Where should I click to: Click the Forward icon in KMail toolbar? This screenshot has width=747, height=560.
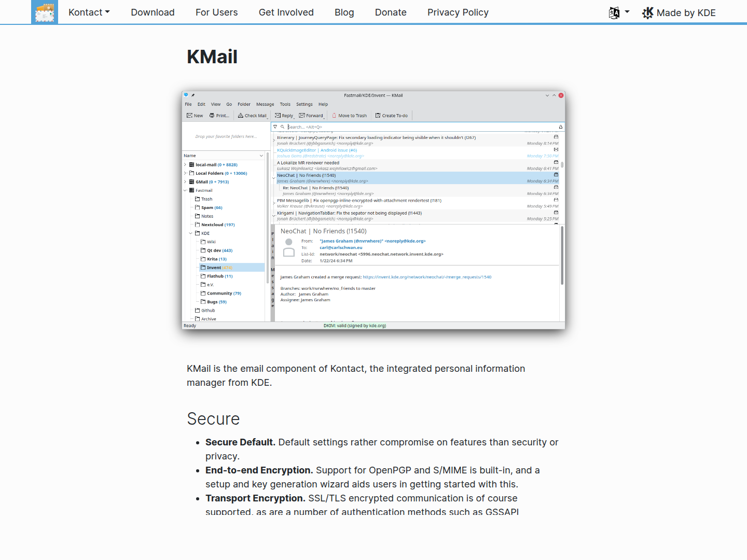tap(302, 116)
